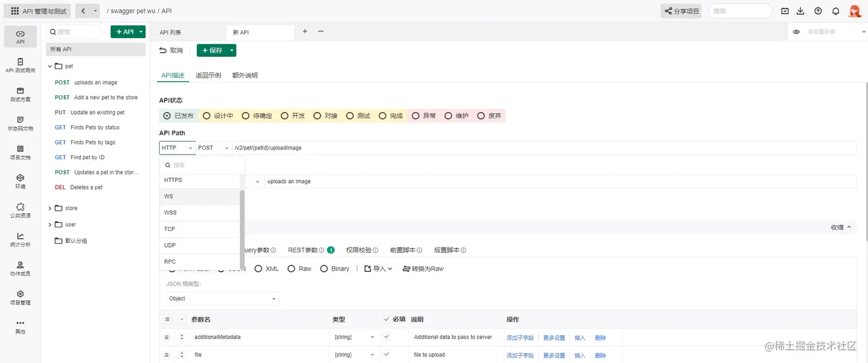Click the 分享项目 share button
The height and width of the screenshot is (363, 868).
pyautogui.click(x=681, y=11)
